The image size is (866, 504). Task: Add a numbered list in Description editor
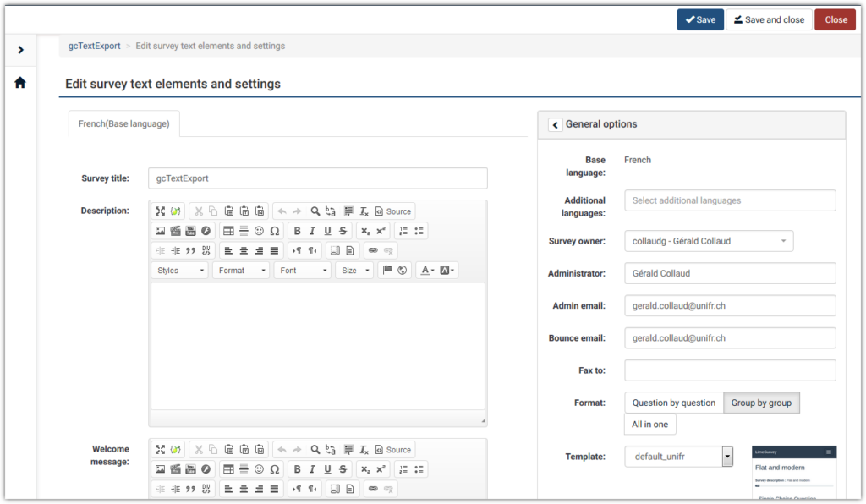[x=403, y=231]
